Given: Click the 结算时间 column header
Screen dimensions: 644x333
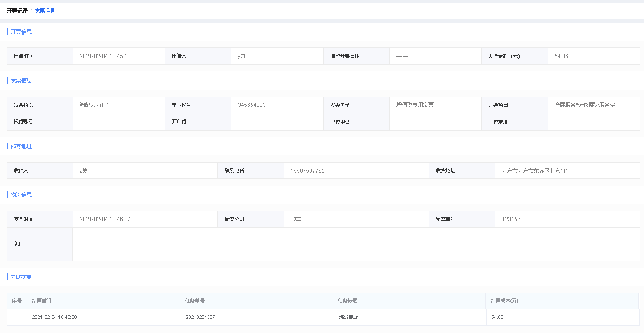Looking at the screenshot, I should click(x=42, y=301).
